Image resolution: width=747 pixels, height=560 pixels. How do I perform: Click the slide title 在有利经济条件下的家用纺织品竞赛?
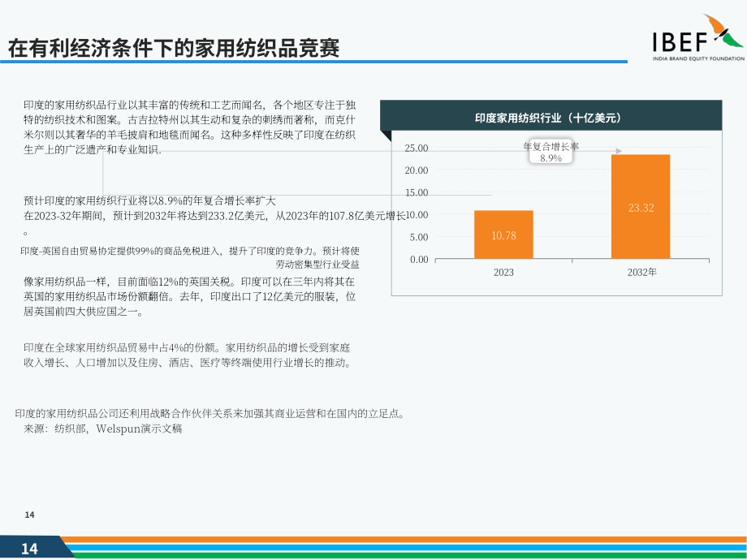click(174, 49)
